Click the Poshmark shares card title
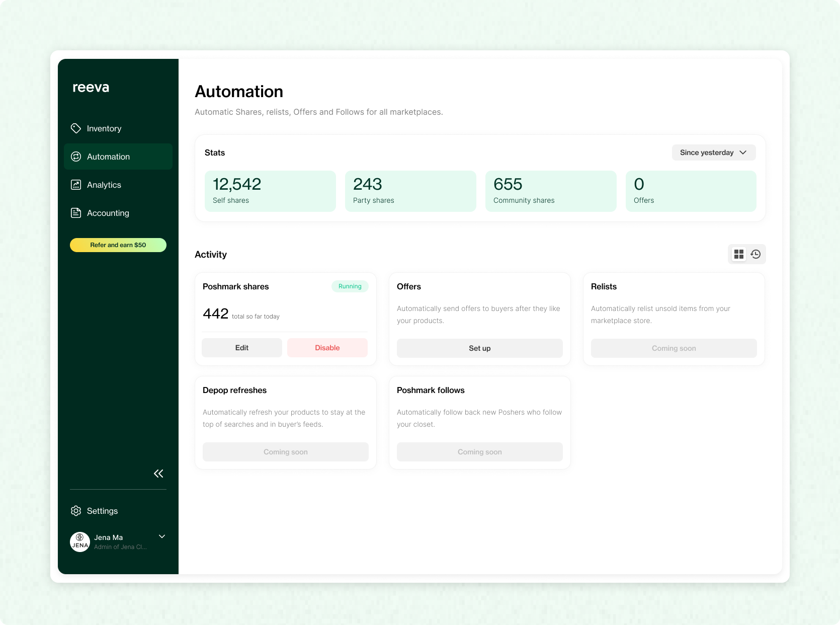 pos(236,286)
